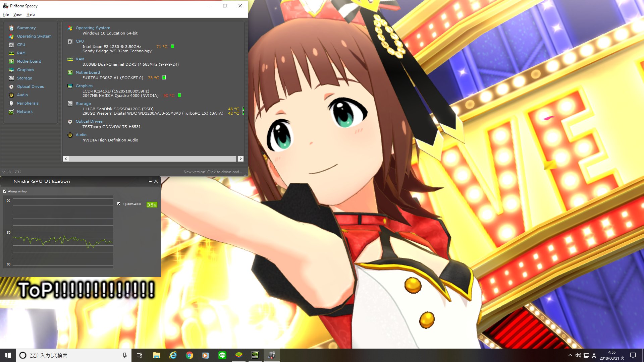The width and height of the screenshot is (644, 362).
Task: Open the Summary view in Speccy
Action: pyautogui.click(x=26, y=27)
